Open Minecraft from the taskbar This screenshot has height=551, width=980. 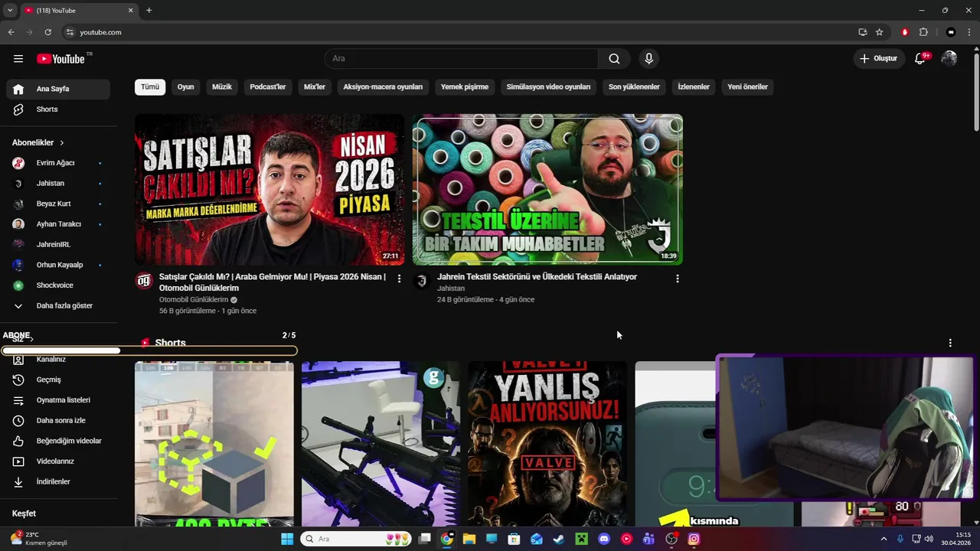pos(581,539)
